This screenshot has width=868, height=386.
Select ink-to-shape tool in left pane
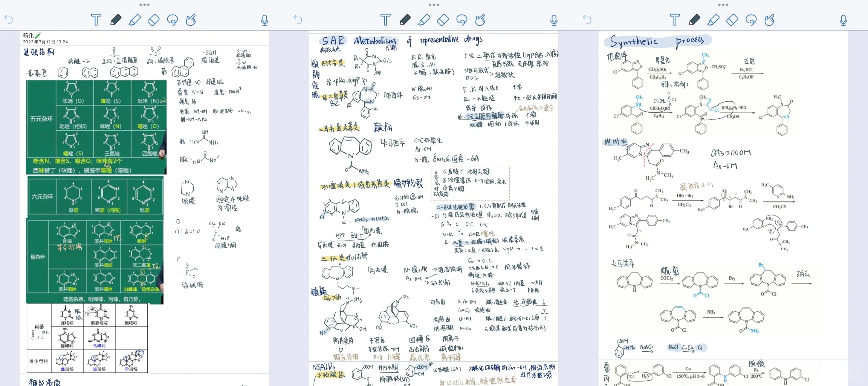191,20
